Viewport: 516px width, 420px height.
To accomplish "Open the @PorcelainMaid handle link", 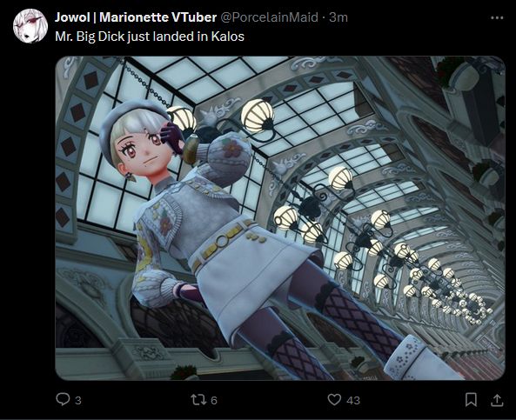I will (269, 17).
